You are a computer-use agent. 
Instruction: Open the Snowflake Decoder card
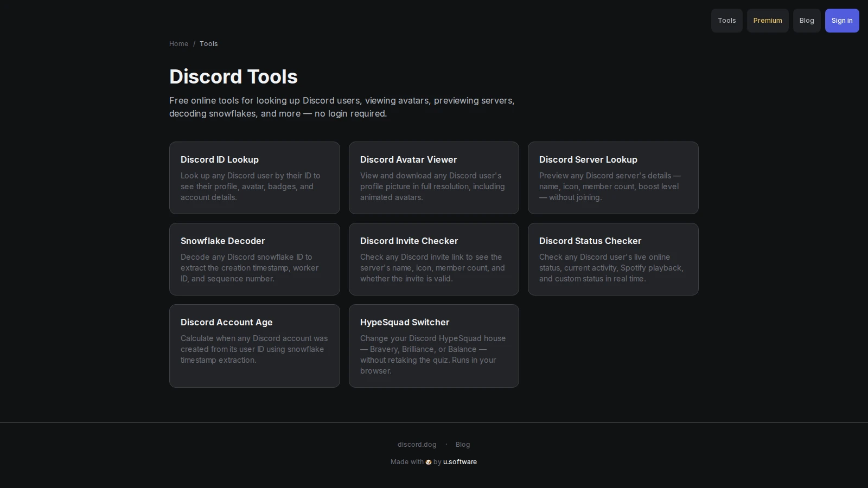point(254,259)
